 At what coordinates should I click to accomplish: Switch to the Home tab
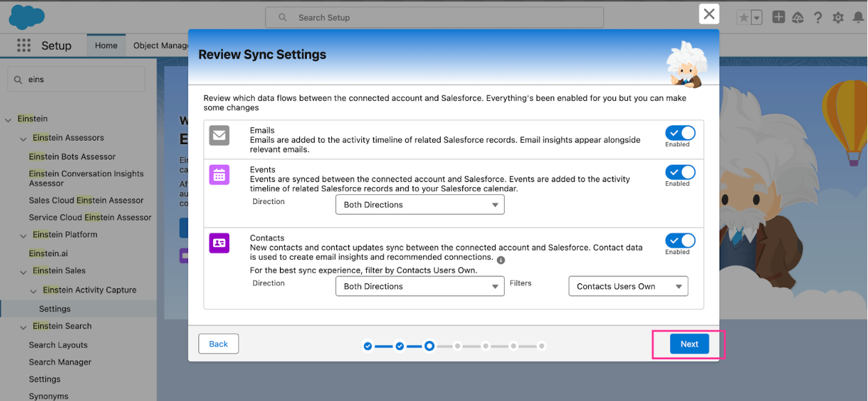tap(106, 46)
